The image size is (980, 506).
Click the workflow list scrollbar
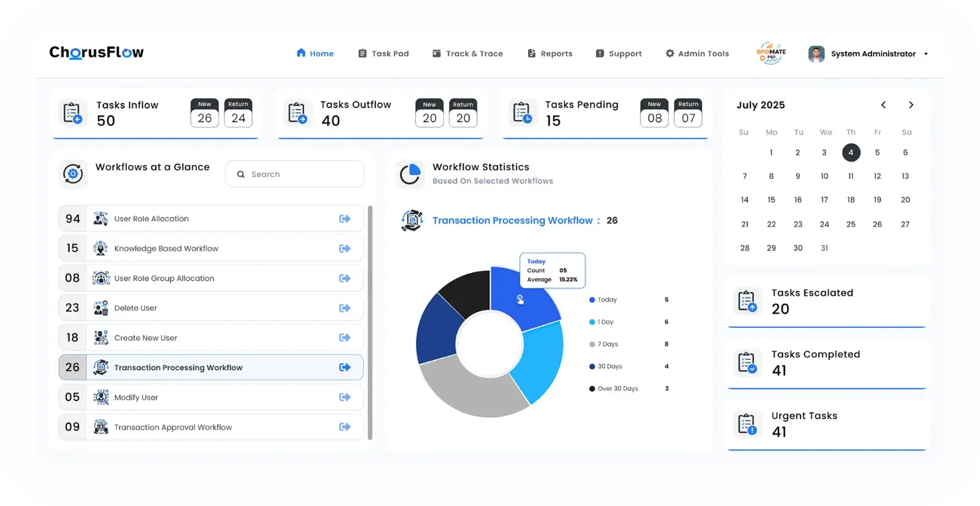click(x=370, y=323)
